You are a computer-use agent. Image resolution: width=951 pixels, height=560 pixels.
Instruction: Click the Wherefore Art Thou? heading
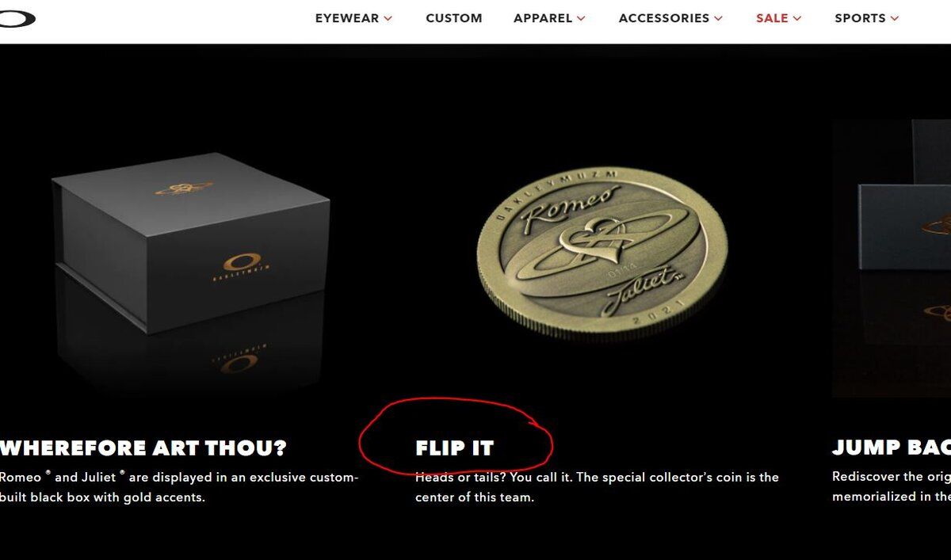pos(143,448)
